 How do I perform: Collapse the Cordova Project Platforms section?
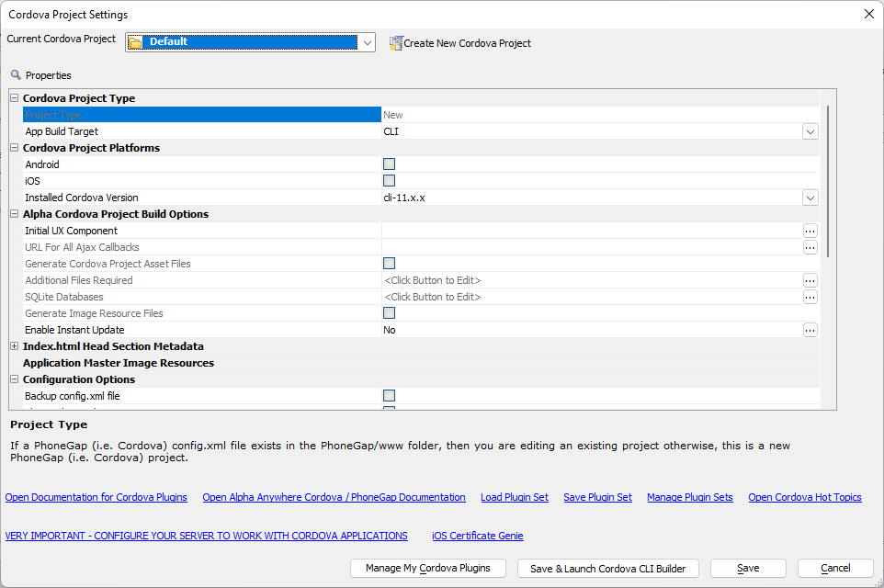pyautogui.click(x=15, y=148)
